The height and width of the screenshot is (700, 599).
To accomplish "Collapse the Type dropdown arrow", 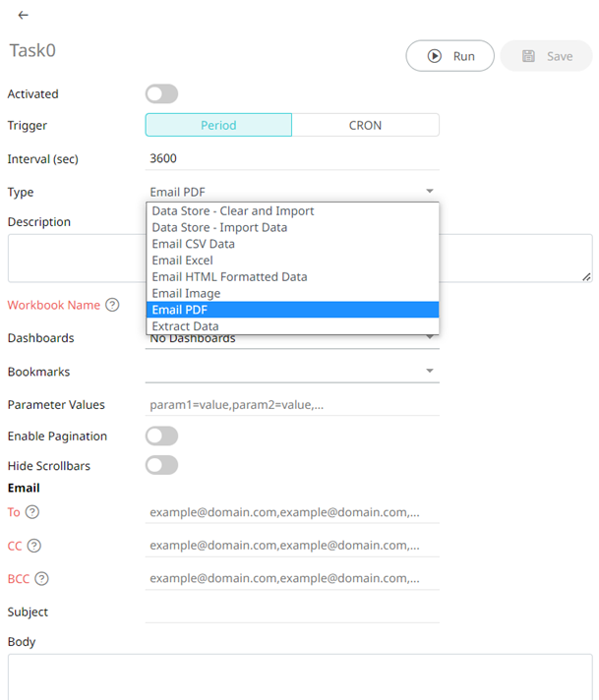I will (430, 192).
